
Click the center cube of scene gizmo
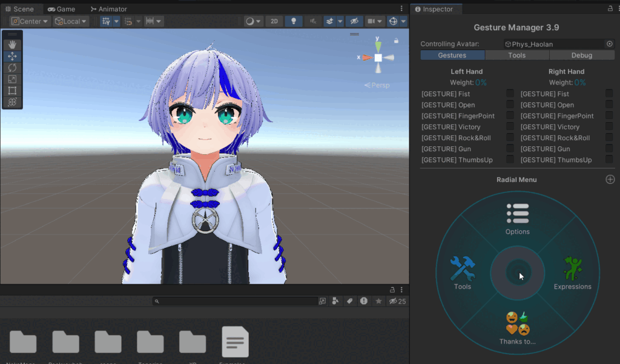(x=378, y=57)
